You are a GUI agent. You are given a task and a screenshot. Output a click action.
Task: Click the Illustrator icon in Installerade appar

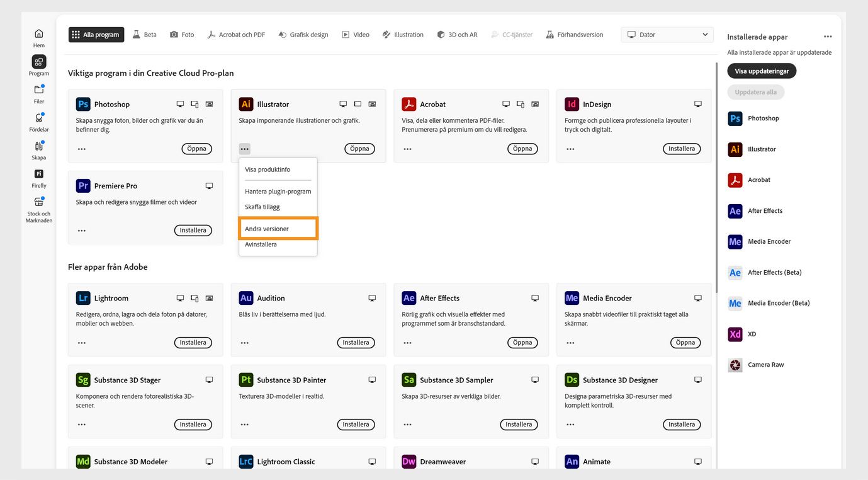coord(735,149)
